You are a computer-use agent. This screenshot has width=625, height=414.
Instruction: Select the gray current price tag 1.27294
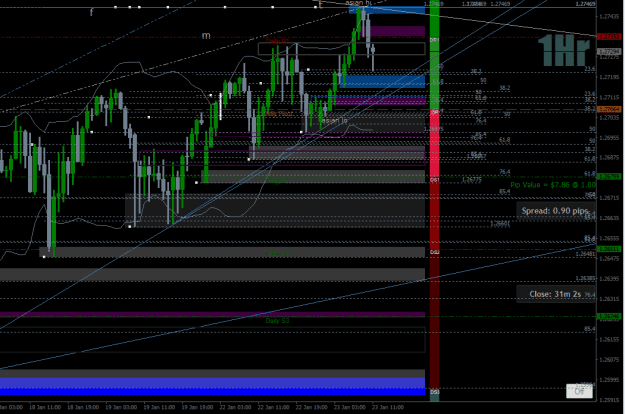click(609, 51)
